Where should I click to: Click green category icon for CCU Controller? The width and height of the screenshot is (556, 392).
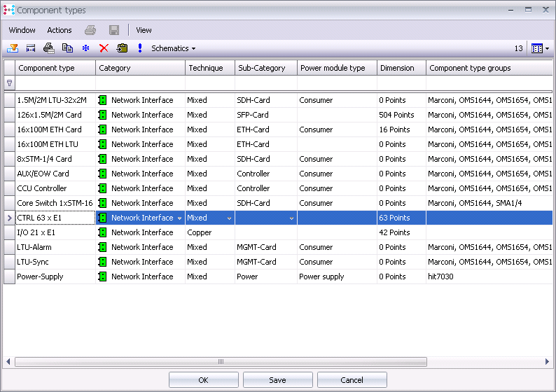[102, 188]
